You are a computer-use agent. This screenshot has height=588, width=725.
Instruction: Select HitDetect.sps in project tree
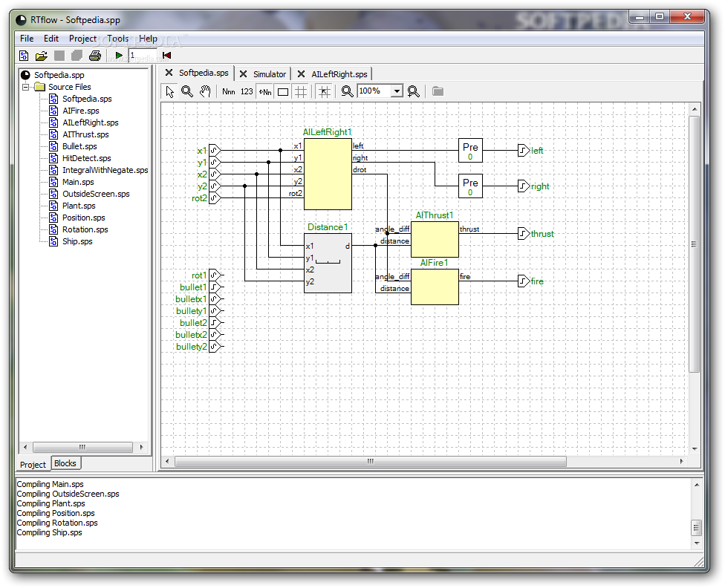click(86, 158)
